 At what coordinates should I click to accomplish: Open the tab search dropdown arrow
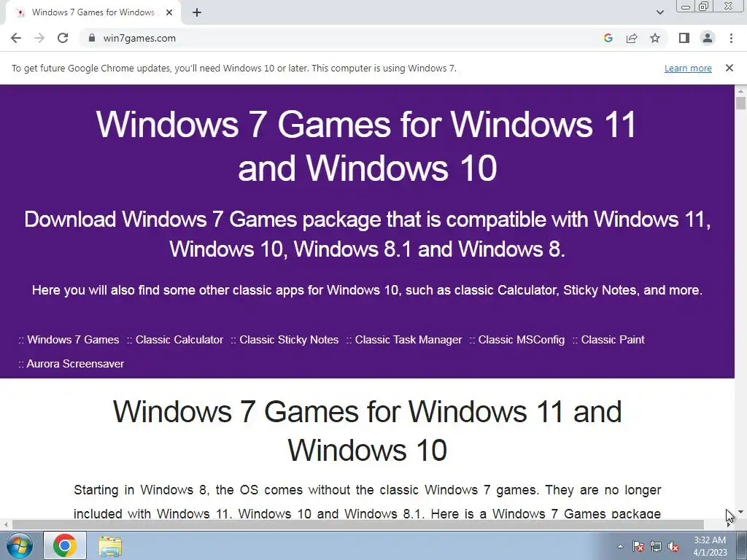tap(659, 12)
